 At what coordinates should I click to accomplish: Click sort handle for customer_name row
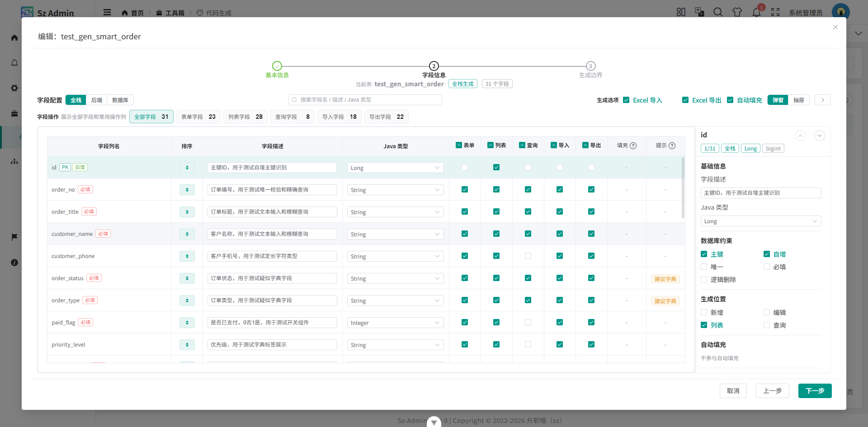(187, 234)
